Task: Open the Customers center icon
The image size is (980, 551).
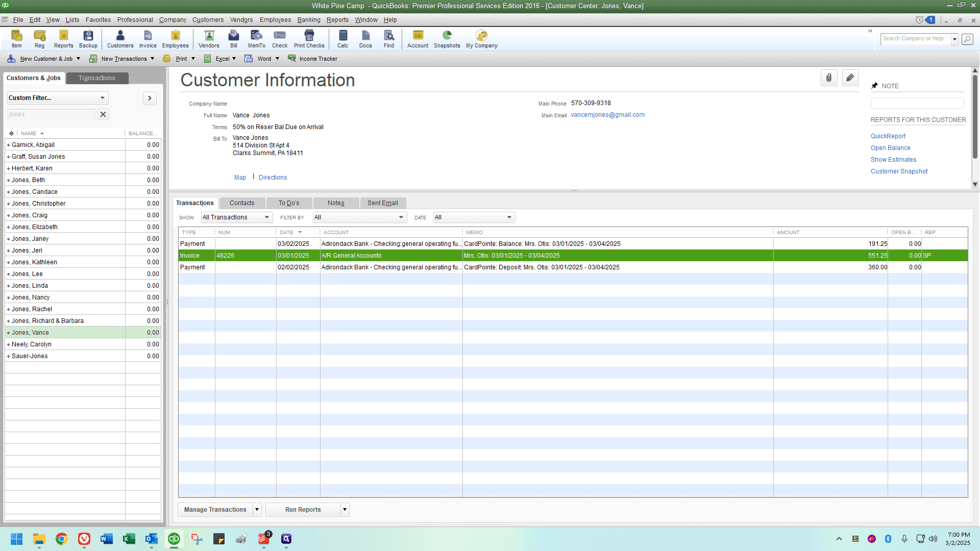Action: (x=120, y=39)
